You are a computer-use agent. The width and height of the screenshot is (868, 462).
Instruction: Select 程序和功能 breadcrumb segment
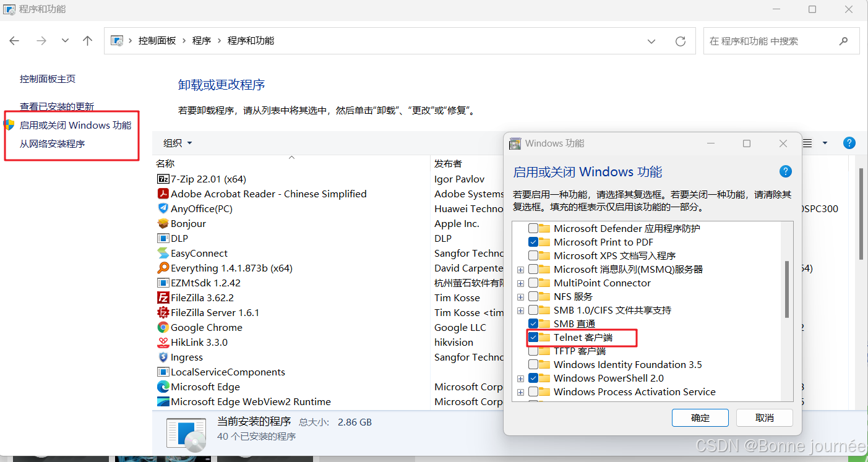(x=251, y=41)
